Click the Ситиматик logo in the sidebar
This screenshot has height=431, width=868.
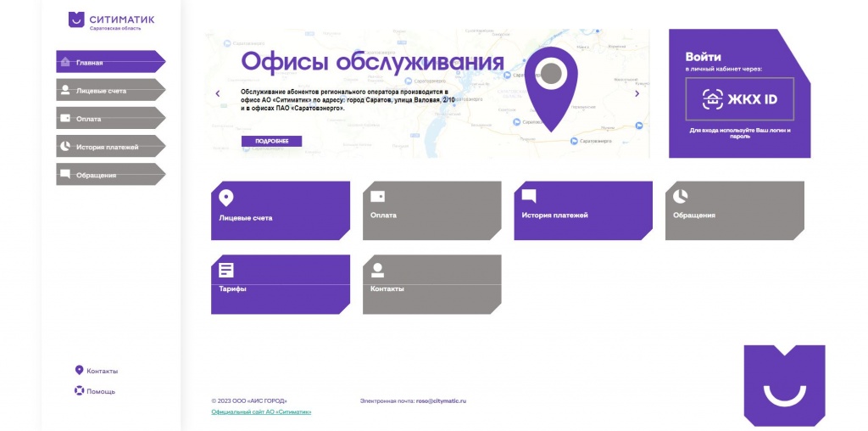click(111, 20)
